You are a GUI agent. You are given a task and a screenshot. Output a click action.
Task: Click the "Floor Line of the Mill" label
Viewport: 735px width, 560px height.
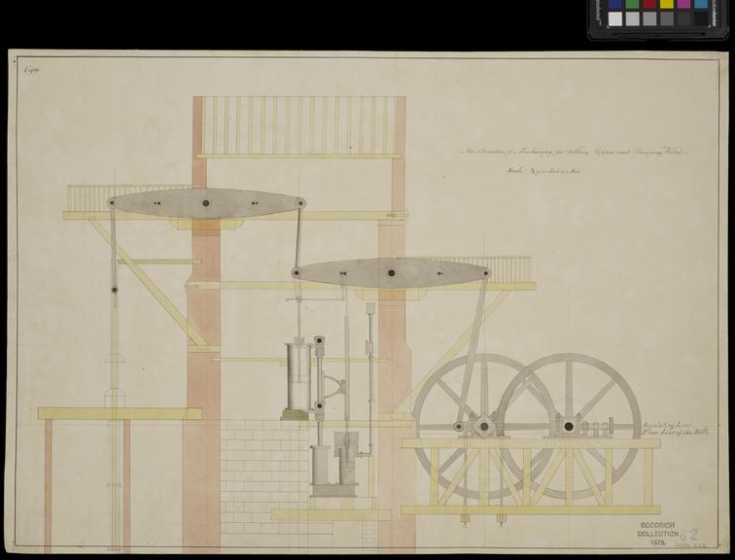click(x=675, y=431)
